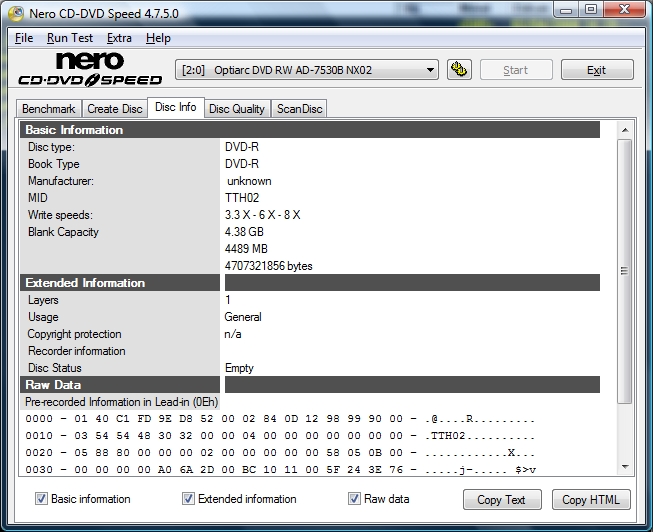This screenshot has height=532, width=653.
Task: Click the write speeds value 3.3 X - 6 X - 8 X
Action: 262,215
